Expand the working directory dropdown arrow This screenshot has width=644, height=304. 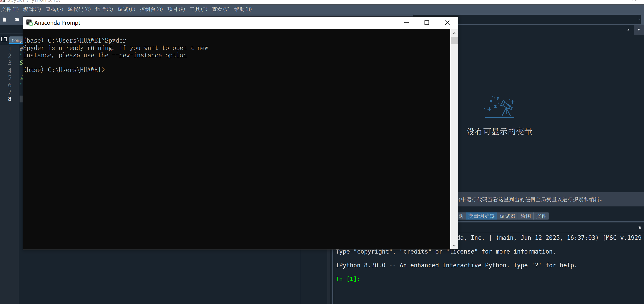coord(639,19)
